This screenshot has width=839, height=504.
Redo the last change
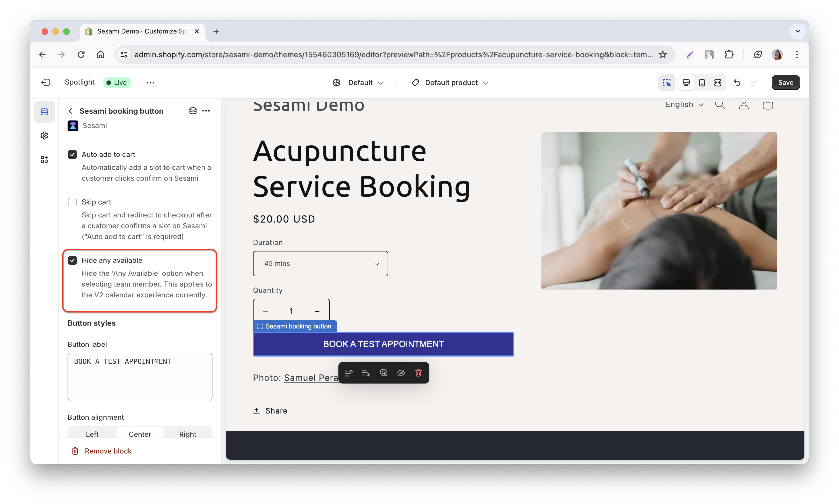[754, 83]
